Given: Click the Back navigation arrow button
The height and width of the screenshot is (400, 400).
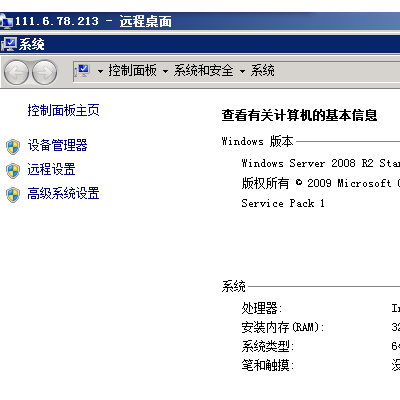Looking at the screenshot, I should [x=16, y=72].
